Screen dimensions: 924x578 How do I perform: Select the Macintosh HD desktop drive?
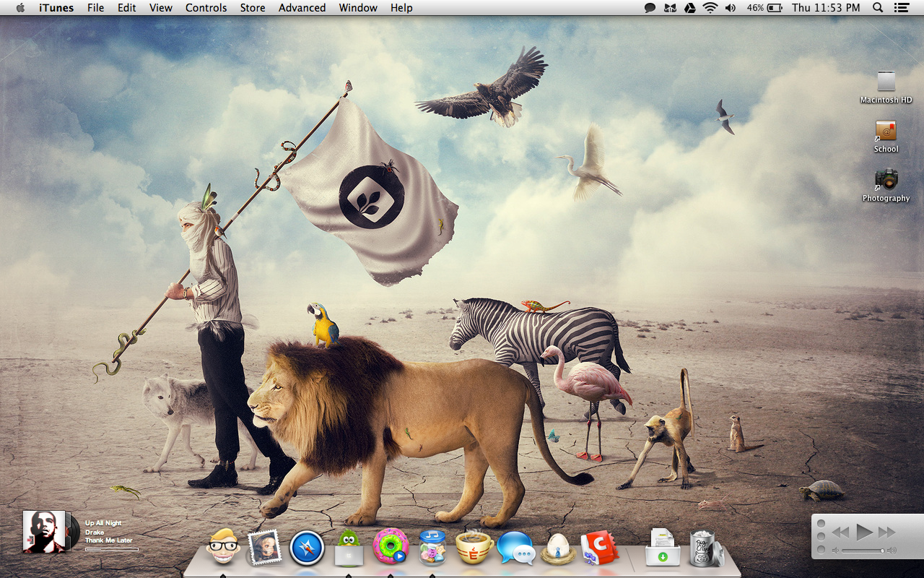coord(886,87)
